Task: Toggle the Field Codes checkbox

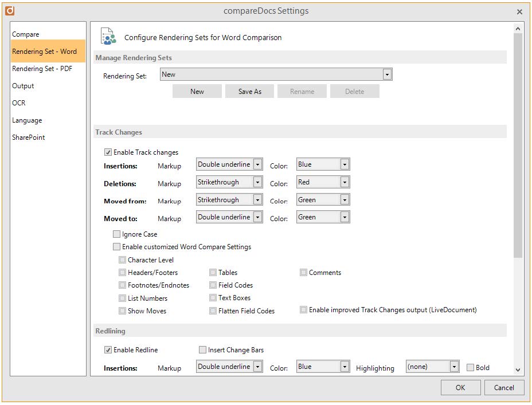Action: coord(213,285)
